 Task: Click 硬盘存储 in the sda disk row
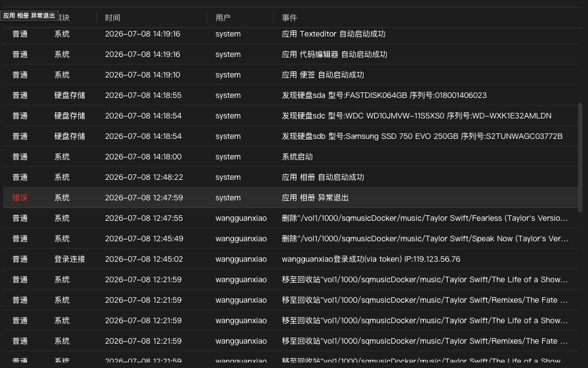click(70, 95)
